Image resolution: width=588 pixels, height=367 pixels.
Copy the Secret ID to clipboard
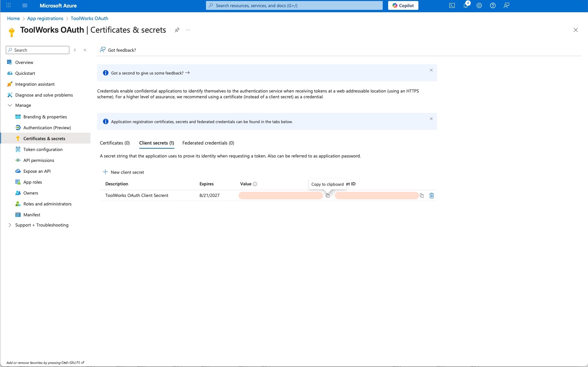[421, 196]
